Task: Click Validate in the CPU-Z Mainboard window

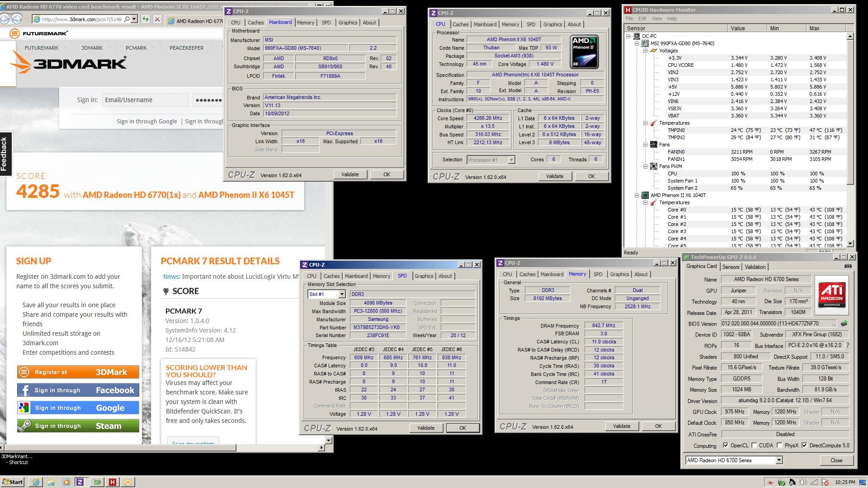Action: click(x=350, y=174)
